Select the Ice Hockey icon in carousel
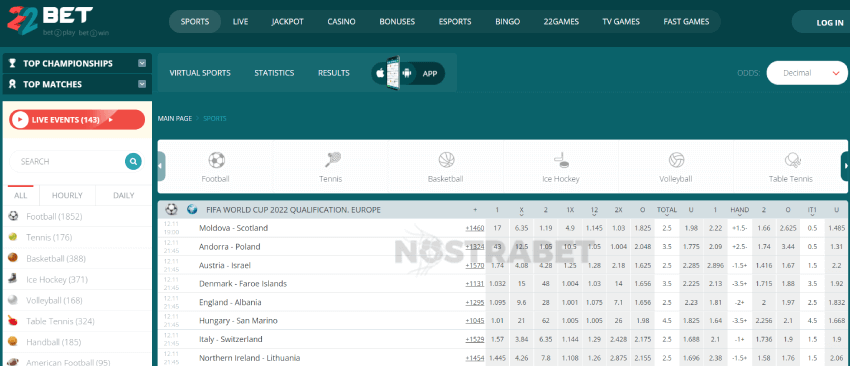 [x=561, y=159]
